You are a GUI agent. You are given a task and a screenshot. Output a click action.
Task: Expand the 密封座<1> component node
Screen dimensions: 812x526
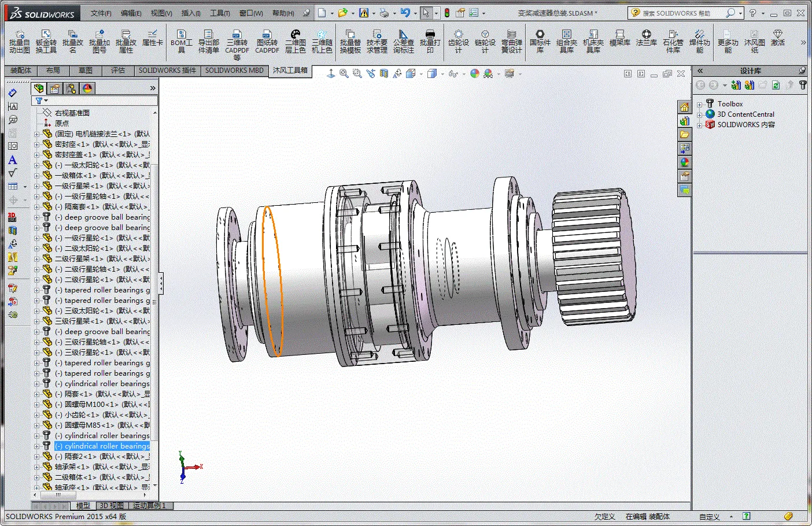click(x=36, y=145)
